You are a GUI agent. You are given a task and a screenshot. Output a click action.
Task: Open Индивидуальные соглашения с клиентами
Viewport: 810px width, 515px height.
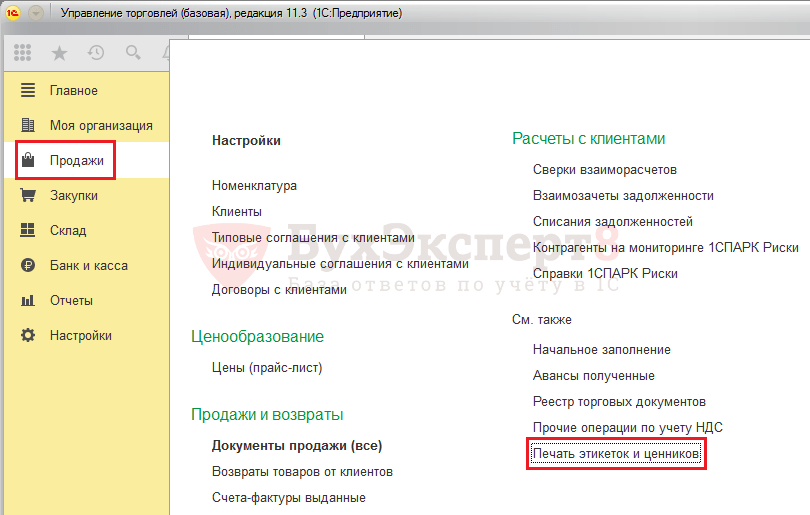pos(340,263)
